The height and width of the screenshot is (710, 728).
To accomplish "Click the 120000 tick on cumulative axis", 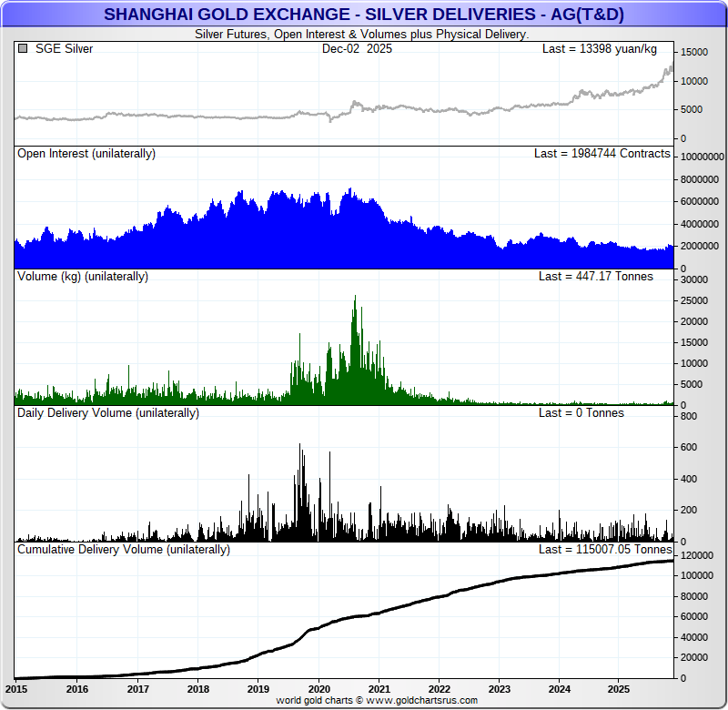I will [697, 555].
